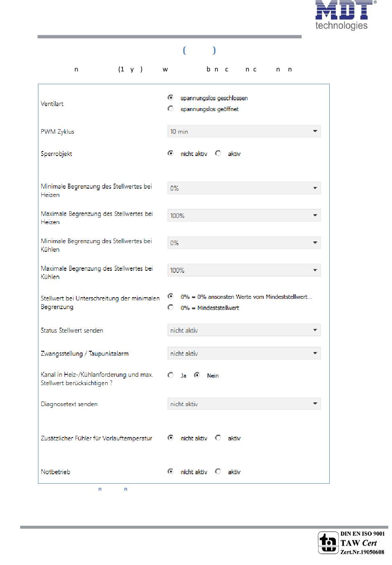Set Notbetrieb to aktiv

[218, 471]
